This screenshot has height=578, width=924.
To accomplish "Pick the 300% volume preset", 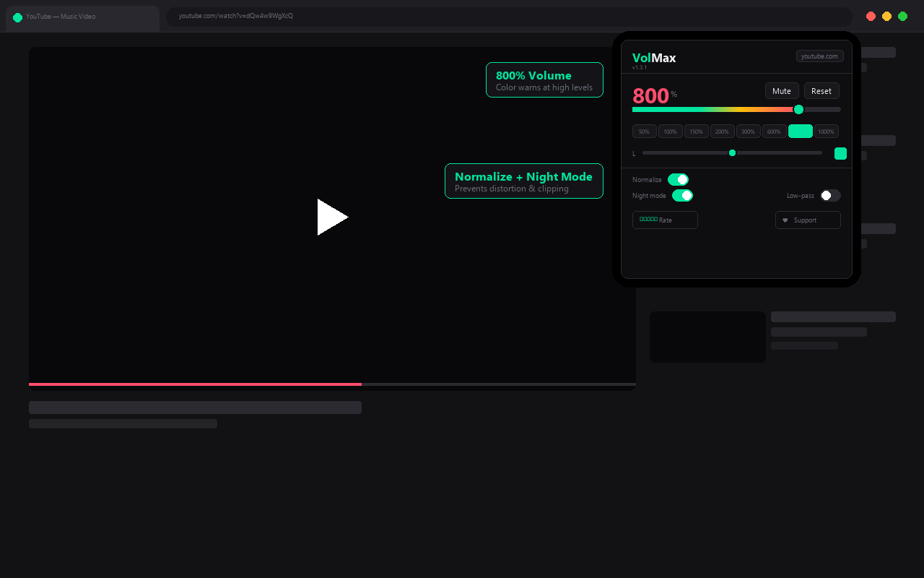I will [749, 131].
